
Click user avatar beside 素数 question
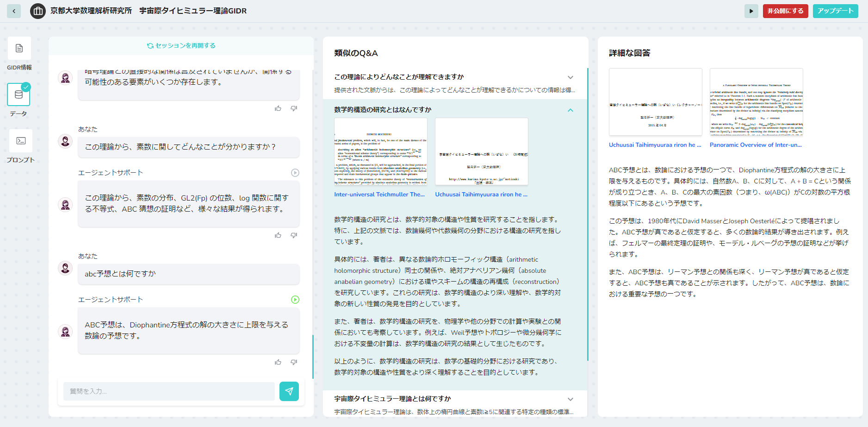pos(65,141)
